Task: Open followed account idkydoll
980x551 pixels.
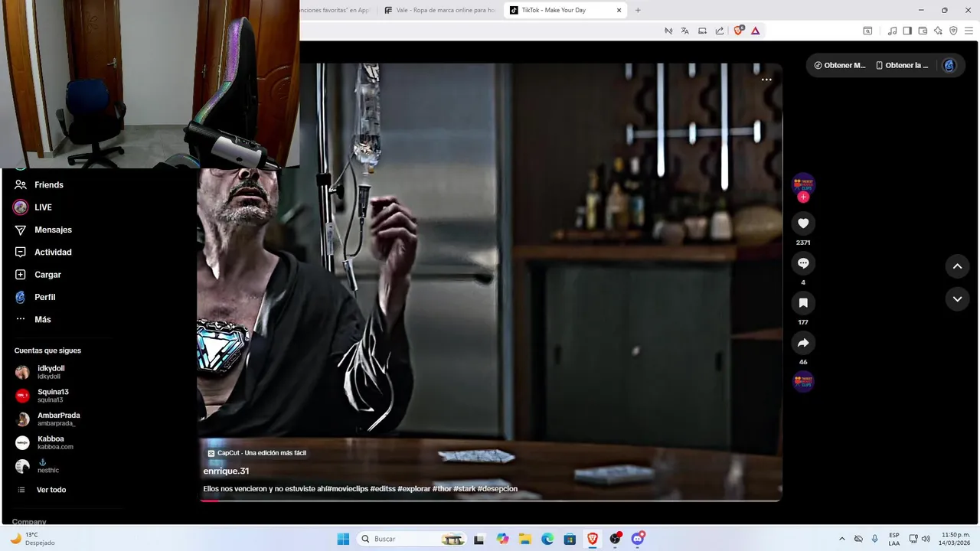Action: (42, 372)
